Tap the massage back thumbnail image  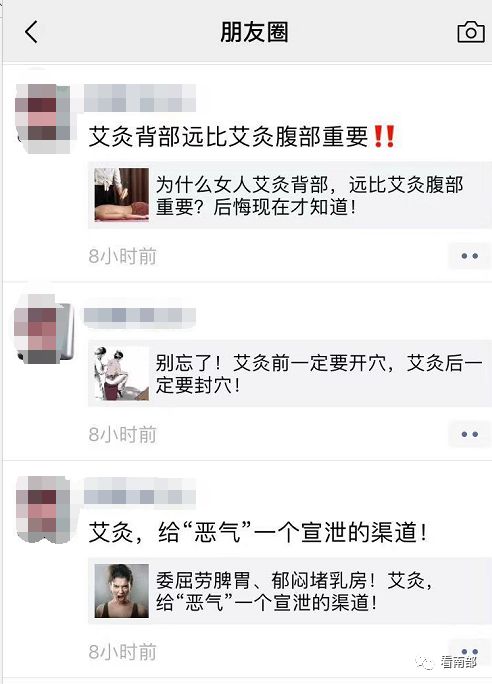pos(122,195)
